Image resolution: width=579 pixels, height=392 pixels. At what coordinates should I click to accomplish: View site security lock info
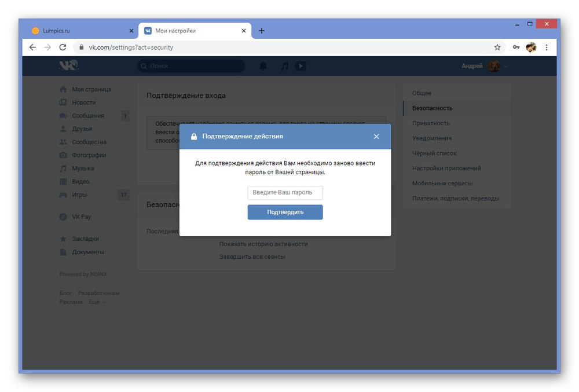[82, 47]
